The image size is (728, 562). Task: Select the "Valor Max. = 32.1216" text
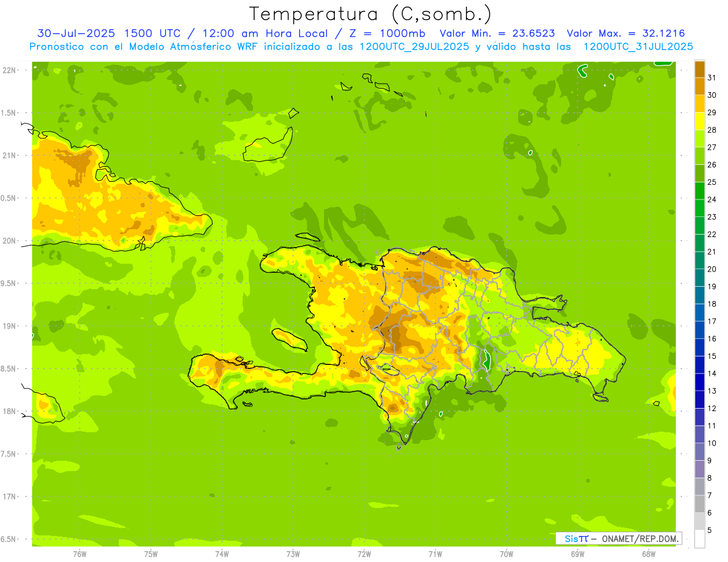[x=625, y=33]
